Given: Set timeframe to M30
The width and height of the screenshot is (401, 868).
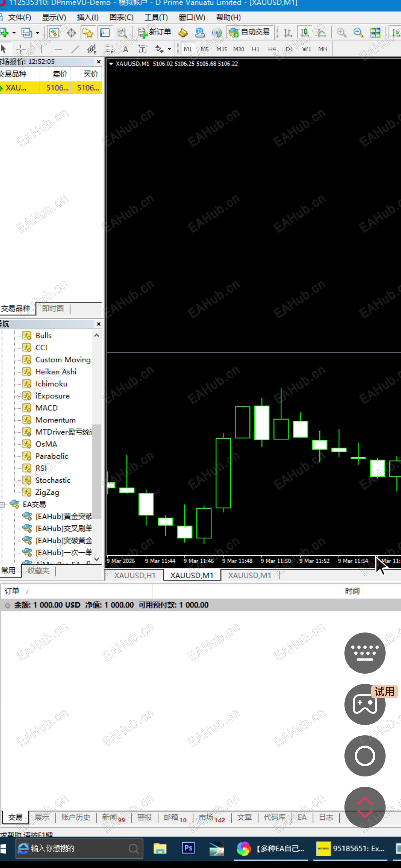Looking at the screenshot, I should point(239,49).
